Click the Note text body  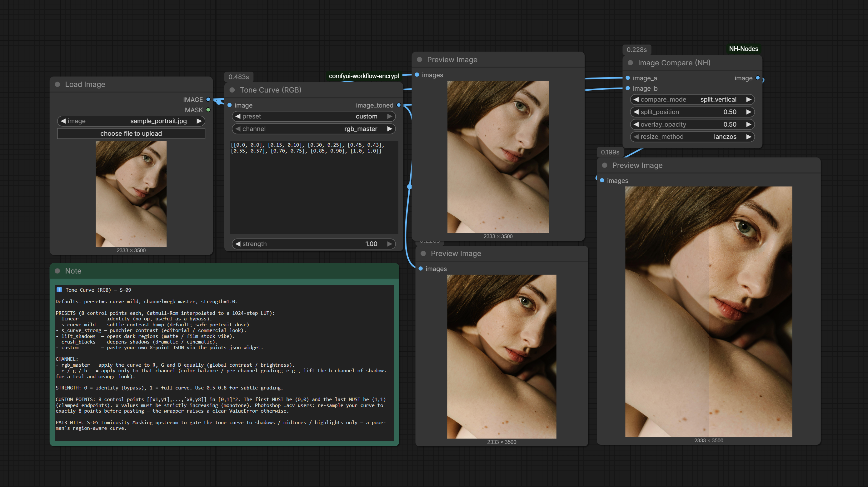tap(224, 362)
